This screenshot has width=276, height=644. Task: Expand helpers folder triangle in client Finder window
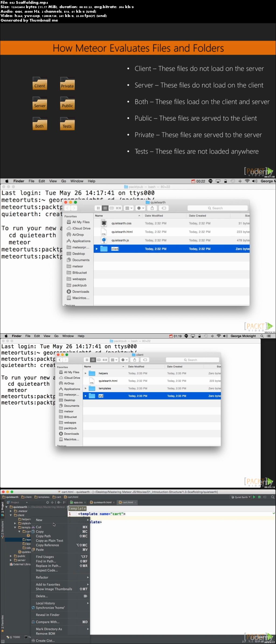[86, 373]
